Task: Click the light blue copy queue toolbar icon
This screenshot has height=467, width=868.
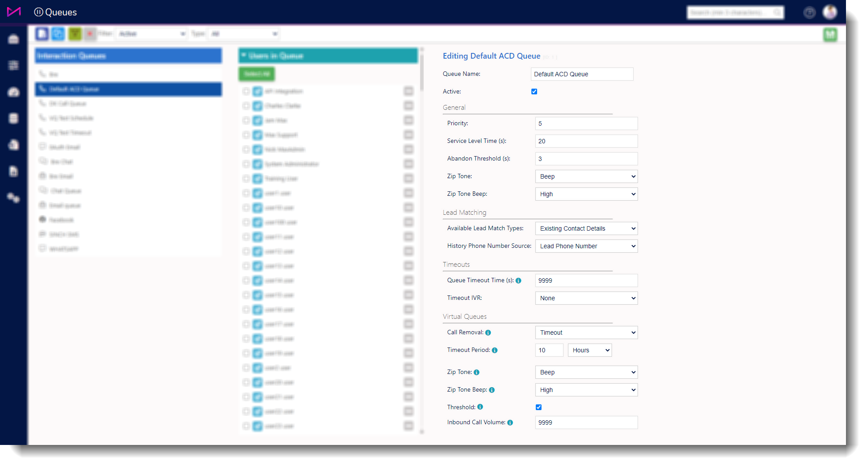Action: click(58, 34)
